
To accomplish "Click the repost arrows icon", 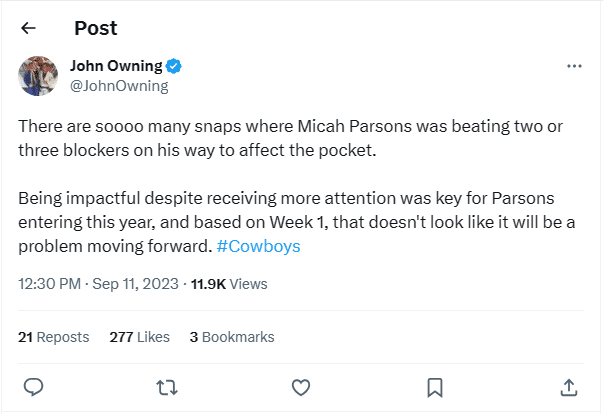I will click(167, 386).
